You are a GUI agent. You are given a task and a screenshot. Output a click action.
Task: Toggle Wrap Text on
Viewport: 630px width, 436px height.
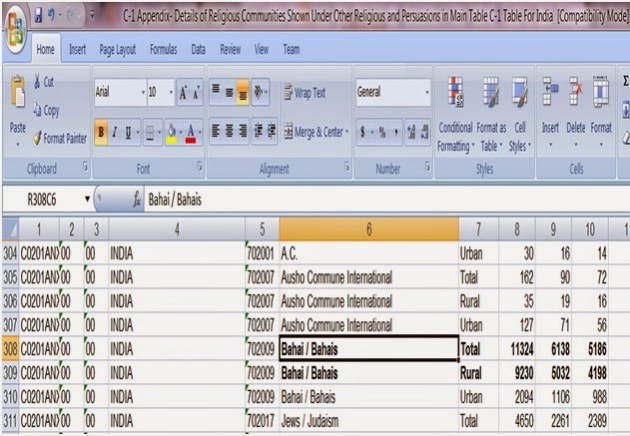click(x=304, y=93)
